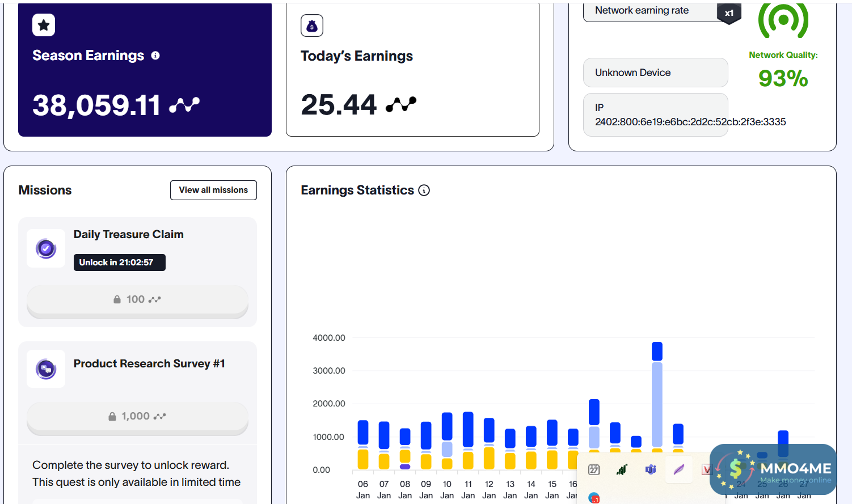The image size is (852, 504).
Task: Click the Earnings Statistics heading
Action: [x=357, y=190]
